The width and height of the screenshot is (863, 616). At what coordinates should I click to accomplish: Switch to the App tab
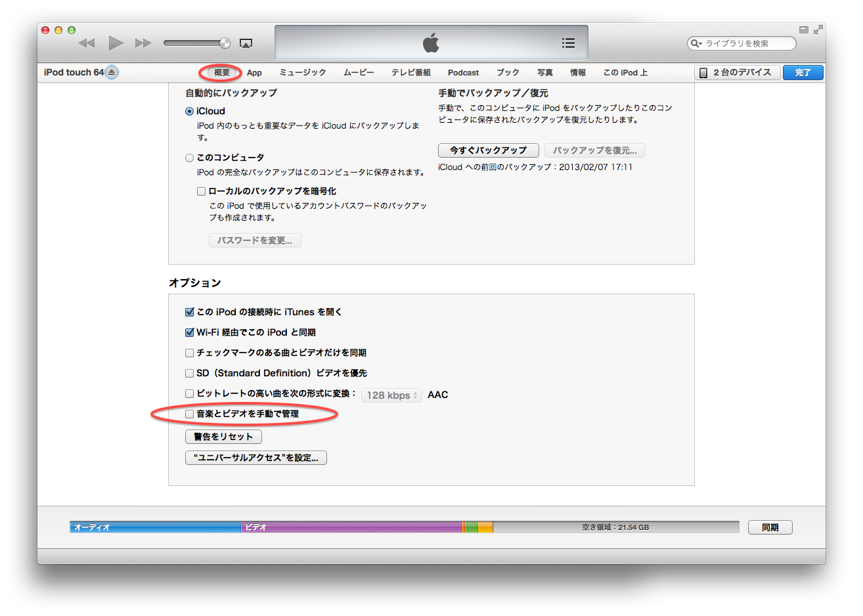point(254,73)
